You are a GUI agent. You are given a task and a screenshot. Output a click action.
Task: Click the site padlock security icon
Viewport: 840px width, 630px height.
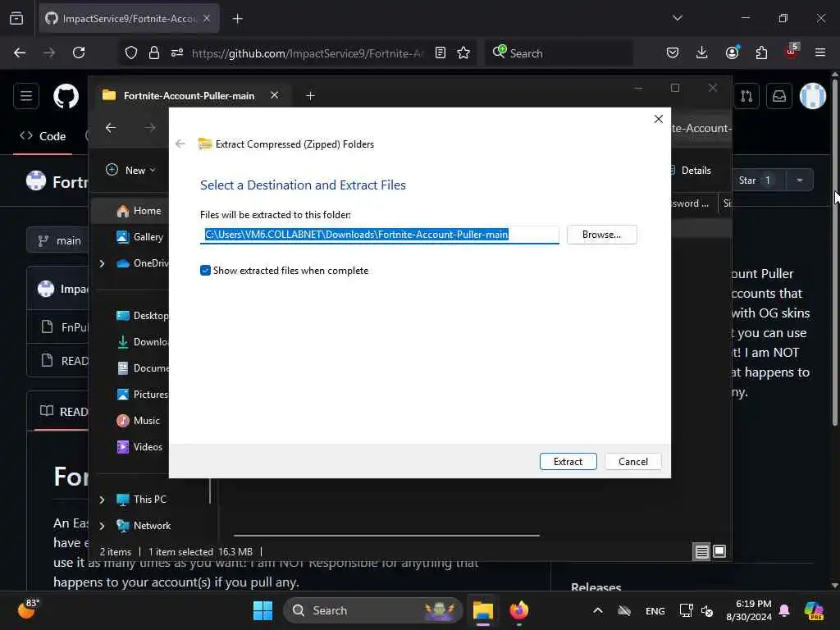154,52
